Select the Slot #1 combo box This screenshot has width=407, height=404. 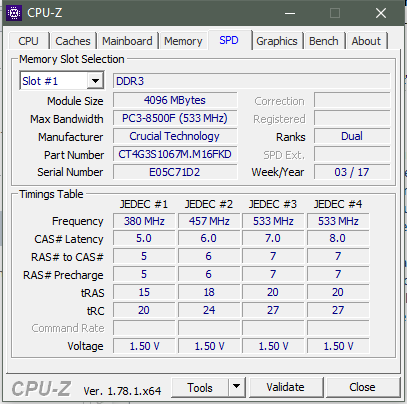pos(62,81)
